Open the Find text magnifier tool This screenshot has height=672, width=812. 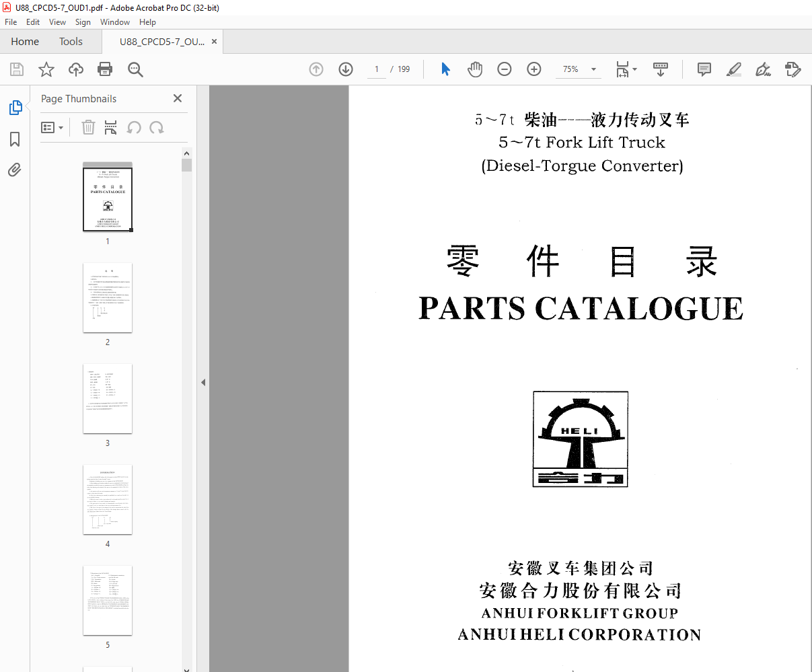pos(135,69)
